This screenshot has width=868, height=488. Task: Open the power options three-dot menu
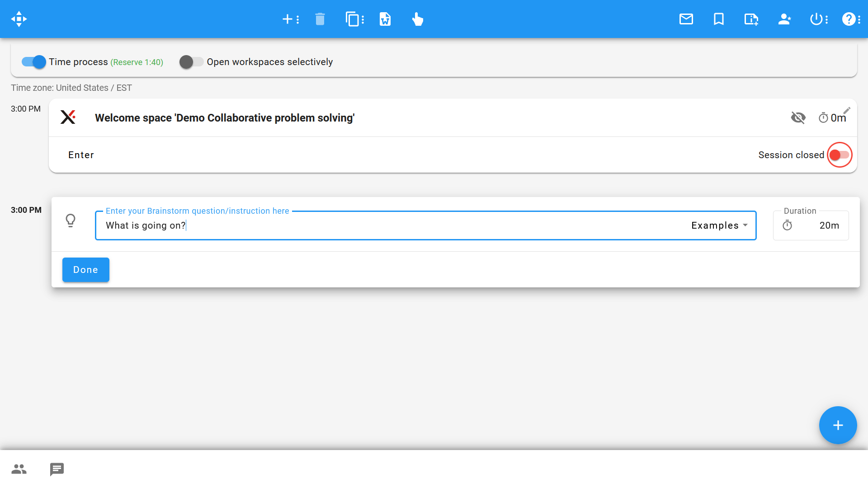coord(826,19)
